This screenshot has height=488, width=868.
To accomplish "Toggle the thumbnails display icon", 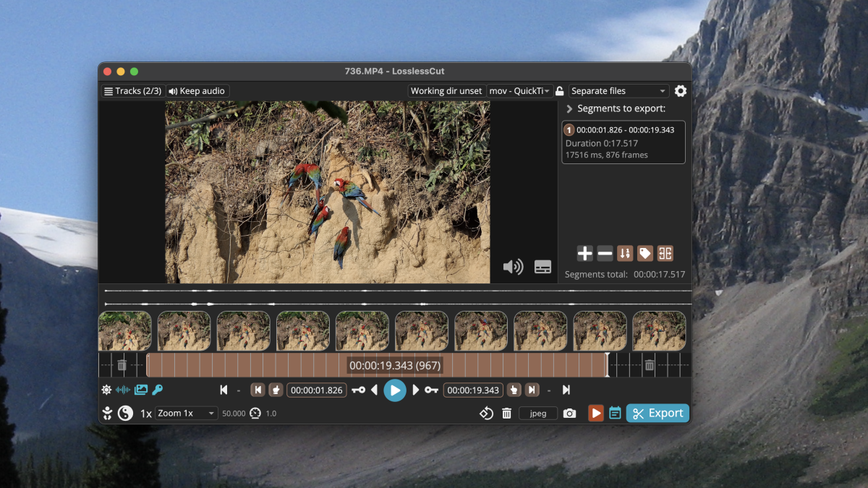I will coord(140,390).
